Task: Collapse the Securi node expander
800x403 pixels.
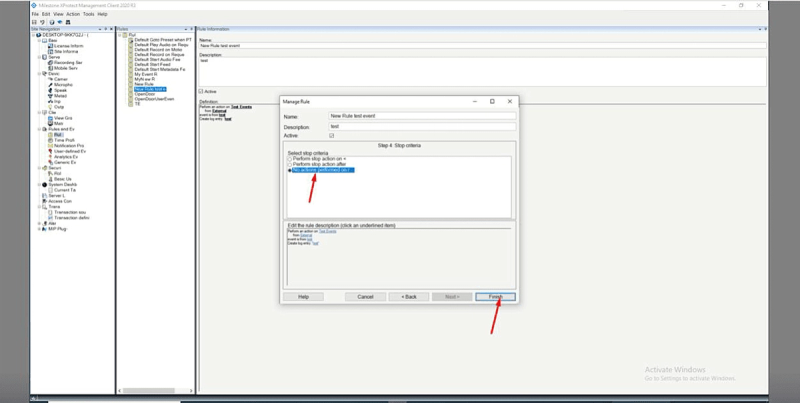Action: (x=39, y=168)
